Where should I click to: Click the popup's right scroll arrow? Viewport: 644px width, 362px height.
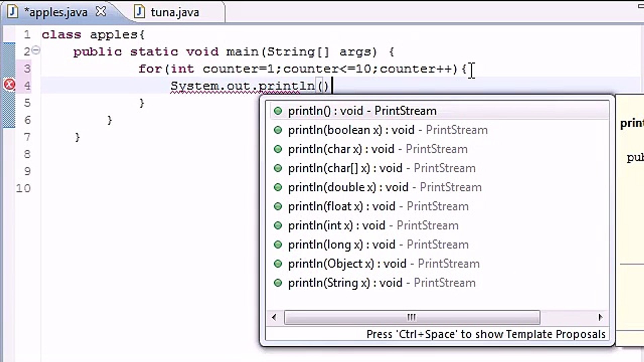[x=600, y=317]
